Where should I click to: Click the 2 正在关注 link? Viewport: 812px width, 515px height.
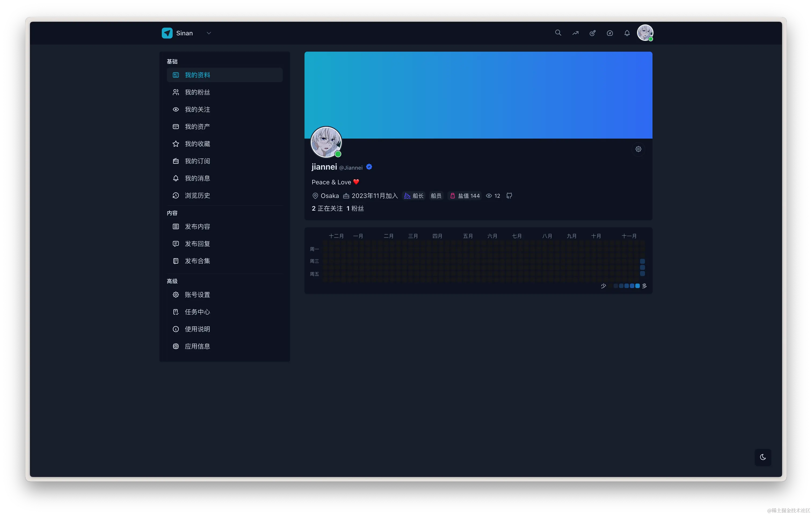point(327,209)
